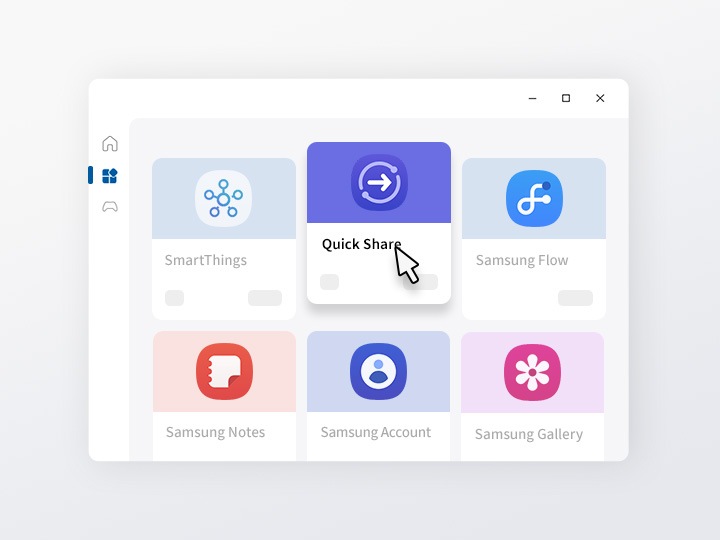Select the Quick Share card title
Screen dimensions: 720x540
pos(361,244)
